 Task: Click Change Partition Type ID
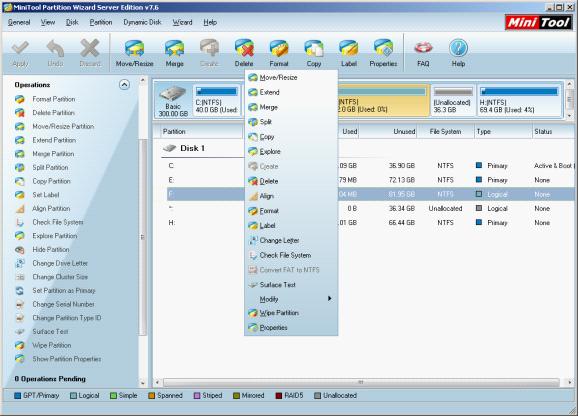[66, 318]
